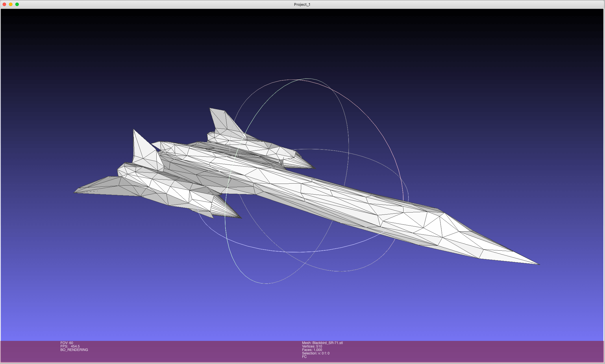Click the Vertices: 510 statistic
The width and height of the screenshot is (605, 364).
click(x=312, y=346)
